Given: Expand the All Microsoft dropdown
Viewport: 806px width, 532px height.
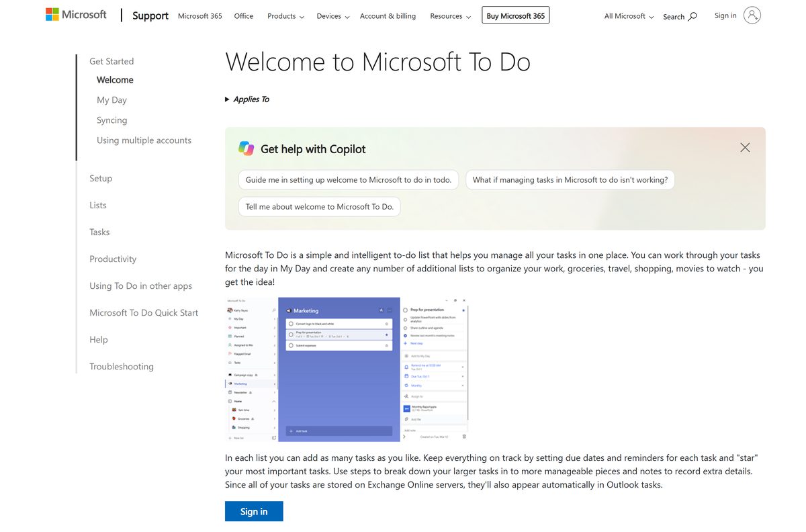Looking at the screenshot, I should point(629,16).
